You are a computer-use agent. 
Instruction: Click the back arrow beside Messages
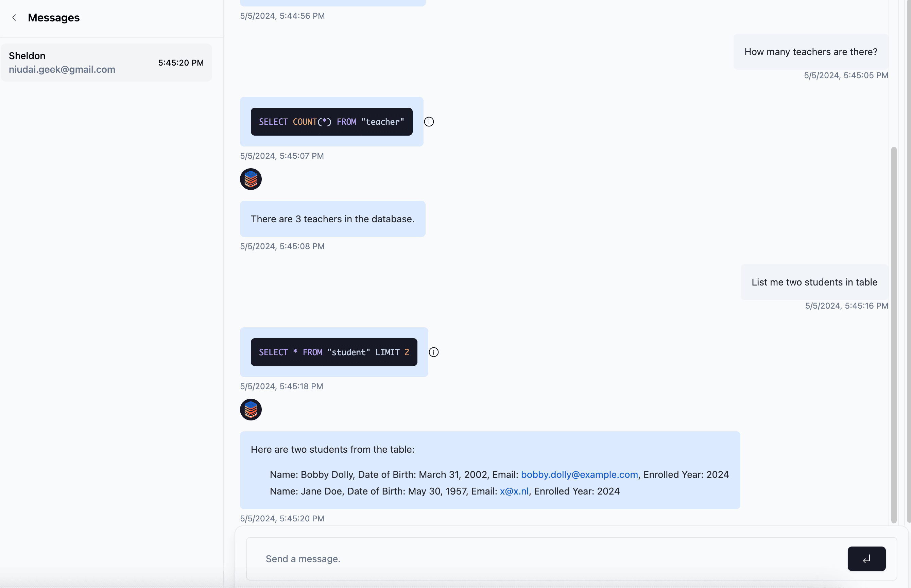coord(15,18)
